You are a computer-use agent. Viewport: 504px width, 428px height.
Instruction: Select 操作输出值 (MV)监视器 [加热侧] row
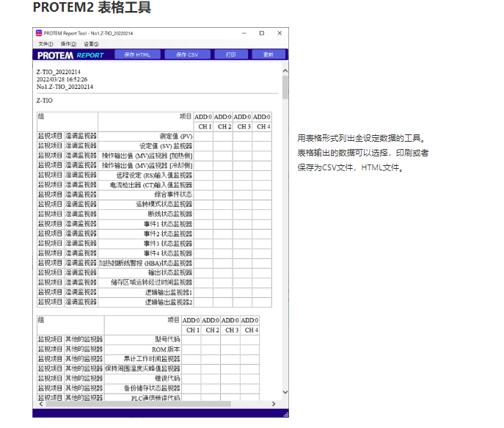154,156
